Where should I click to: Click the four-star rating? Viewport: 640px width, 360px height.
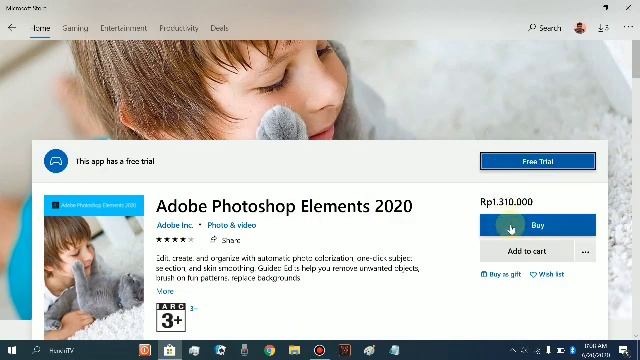pyautogui.click(x=175, y=240)
